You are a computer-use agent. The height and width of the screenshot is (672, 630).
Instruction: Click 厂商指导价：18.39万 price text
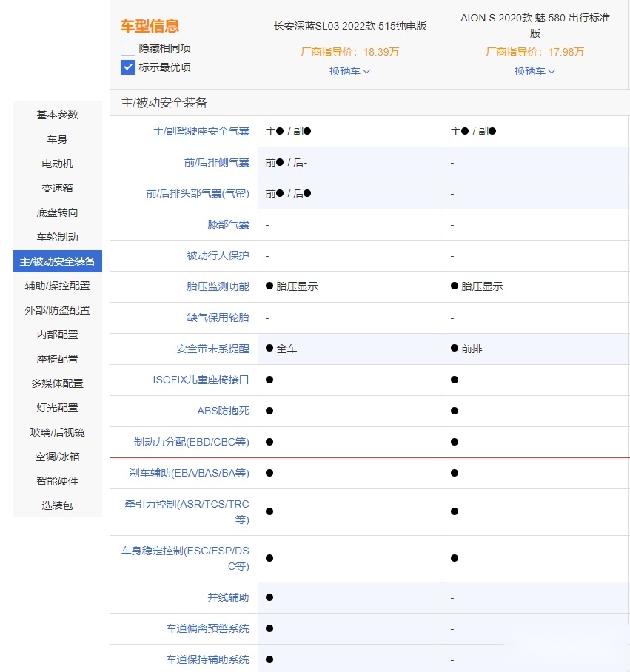click(x=349, y=52)
